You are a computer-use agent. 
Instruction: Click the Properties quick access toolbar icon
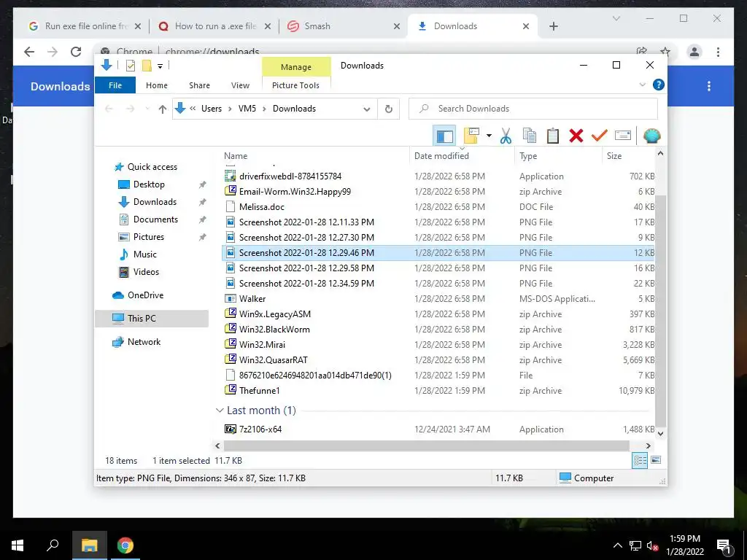point(130,66)
